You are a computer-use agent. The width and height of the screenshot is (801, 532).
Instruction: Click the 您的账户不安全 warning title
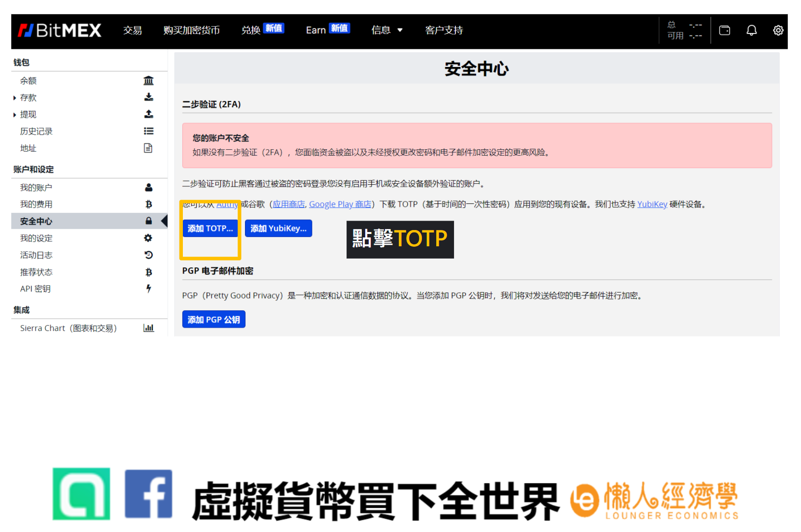[x=221, y=138]
